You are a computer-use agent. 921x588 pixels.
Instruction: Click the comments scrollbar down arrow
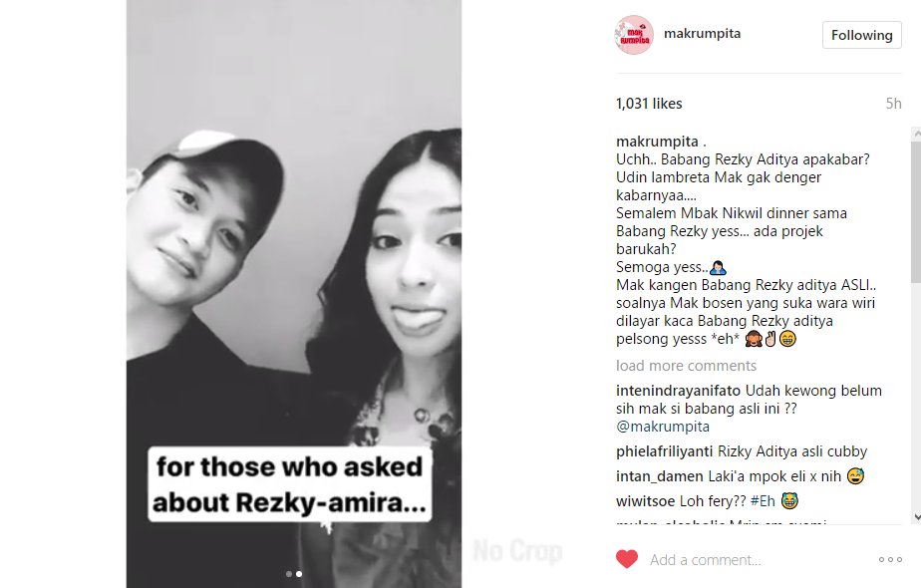[x=916, y=517]
